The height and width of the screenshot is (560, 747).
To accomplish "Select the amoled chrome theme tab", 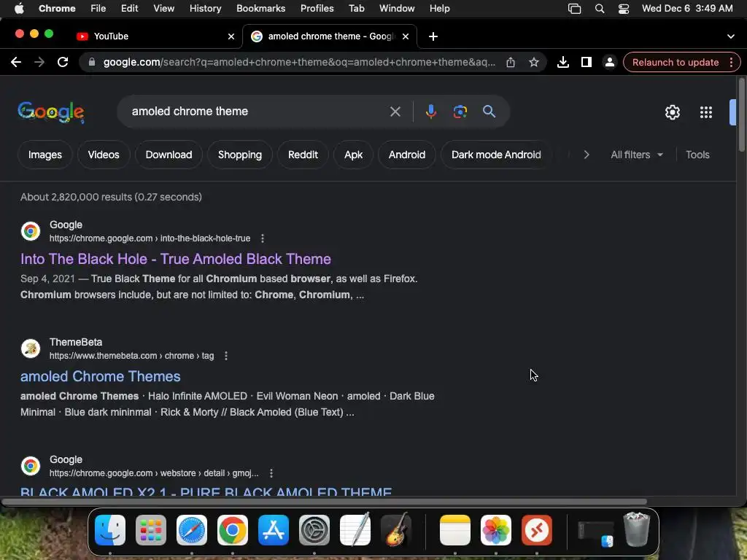I will [330, 36].
